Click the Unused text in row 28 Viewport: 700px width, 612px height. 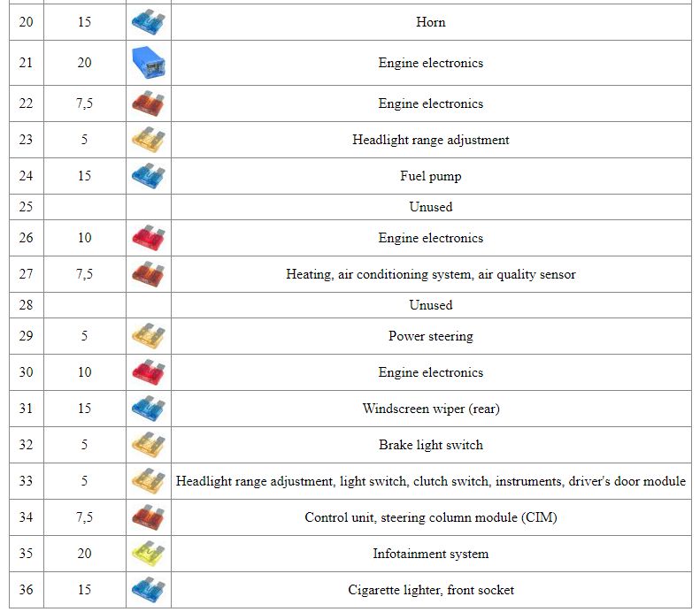tap(431, 305)
